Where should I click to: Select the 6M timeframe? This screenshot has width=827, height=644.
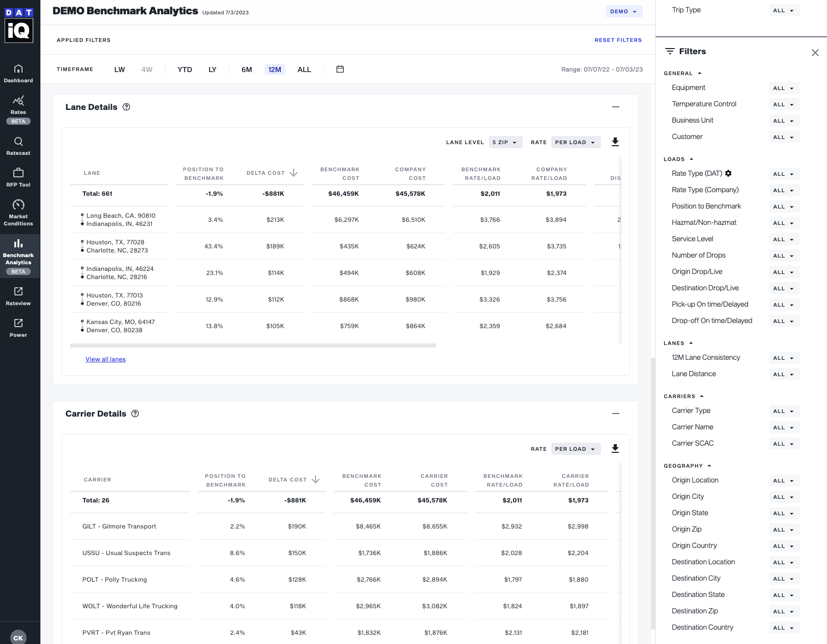click(x=246, y=69)
